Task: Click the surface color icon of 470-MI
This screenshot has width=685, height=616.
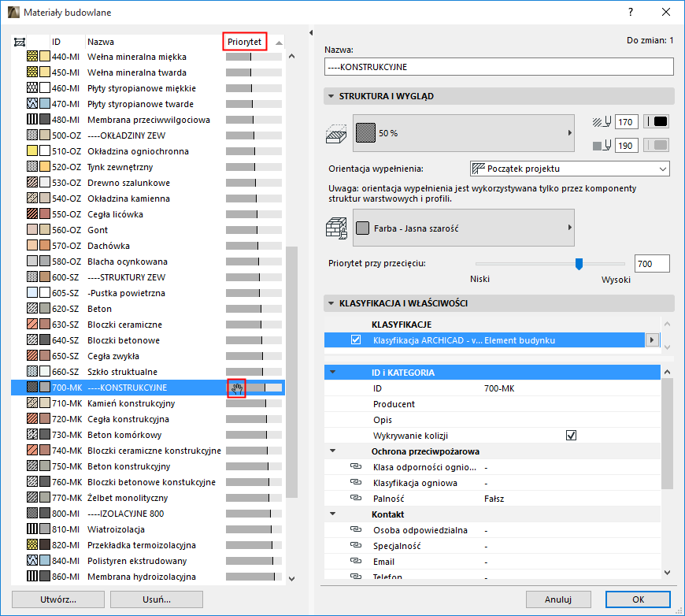Action: (45, 104)
